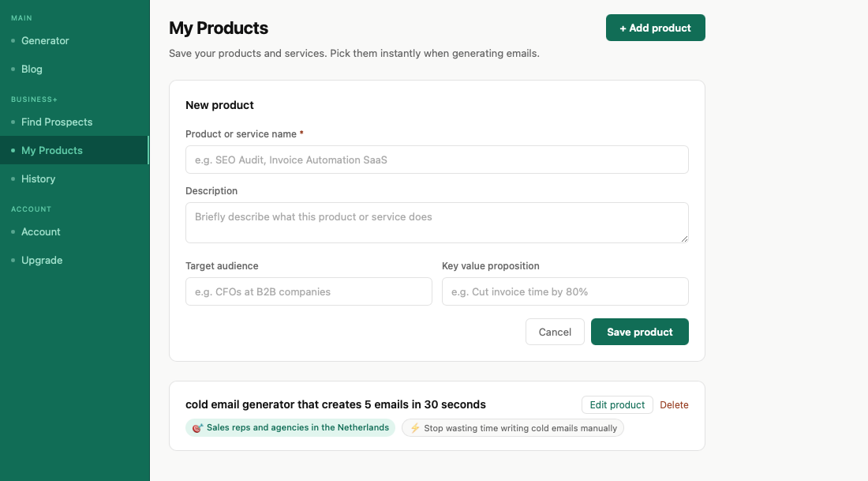
Task: Click the target icon on audience tag
Action: pyautogui.click(x=197, y=428)
